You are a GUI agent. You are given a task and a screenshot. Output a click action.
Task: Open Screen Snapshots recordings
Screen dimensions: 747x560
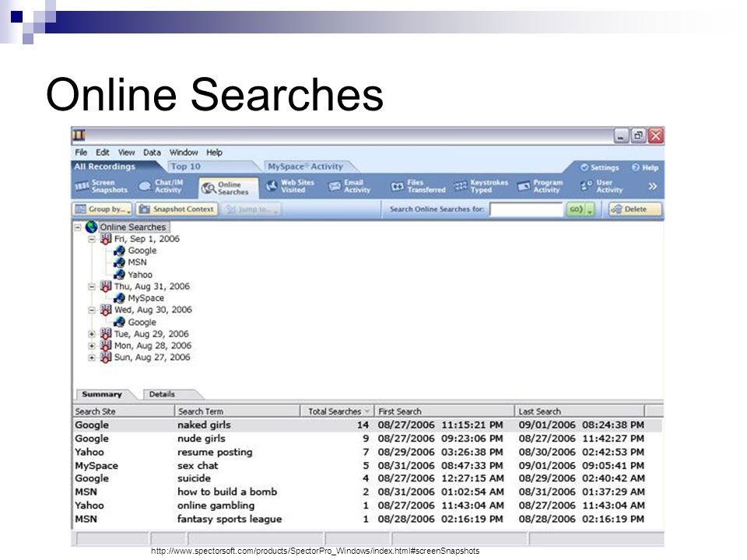pos(101,186)
